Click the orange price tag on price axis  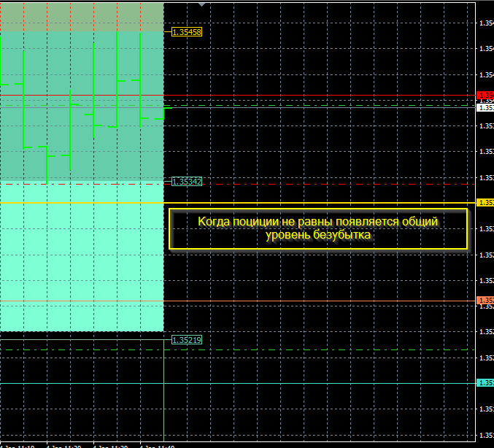(485, 301)
